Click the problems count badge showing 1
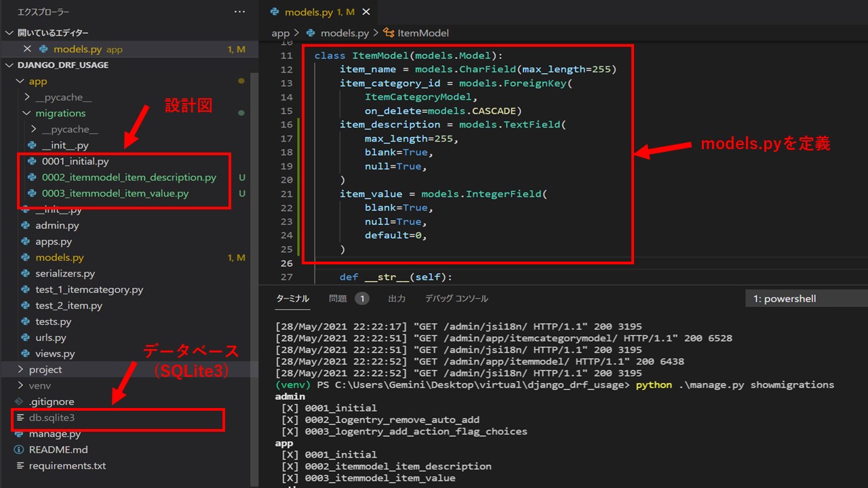This screenshot has height=488, width=868. (x=362, y=299)
